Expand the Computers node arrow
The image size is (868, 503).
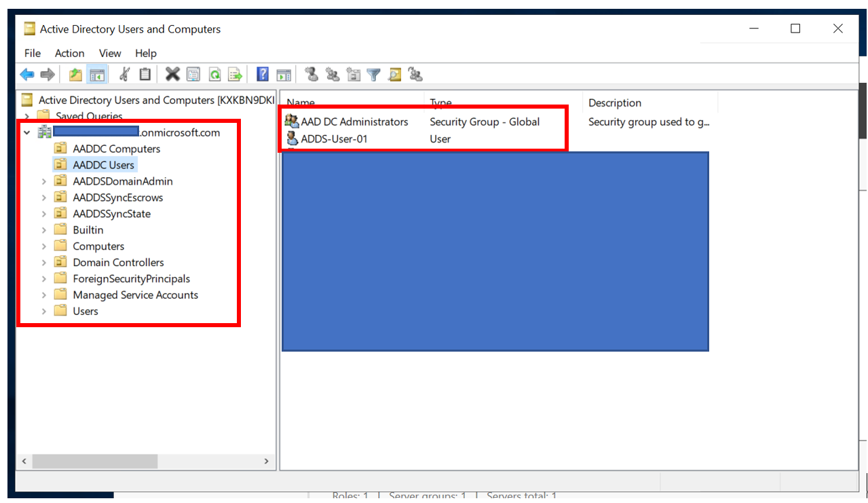[44, 246]
